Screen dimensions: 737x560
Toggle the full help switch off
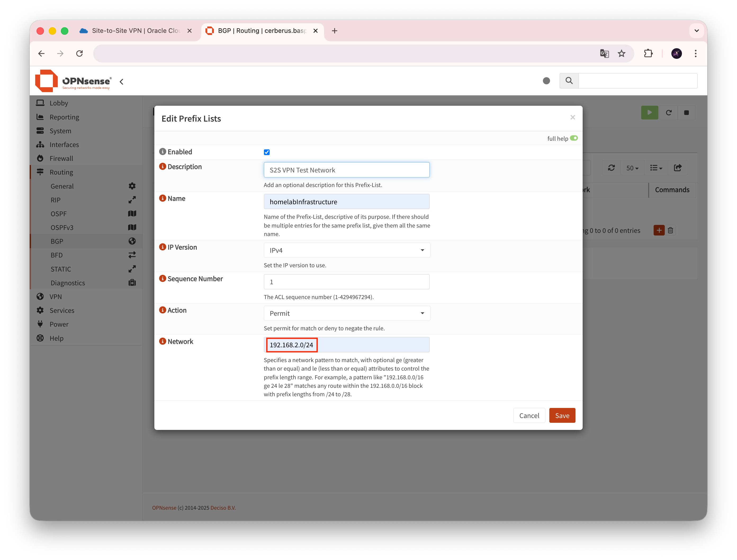point(574,138)
